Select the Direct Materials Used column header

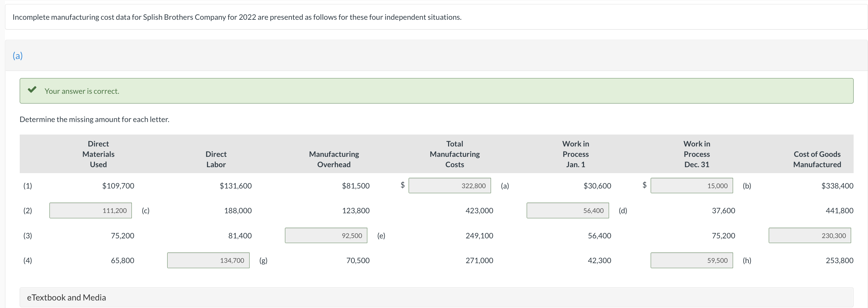coord(98,154)
